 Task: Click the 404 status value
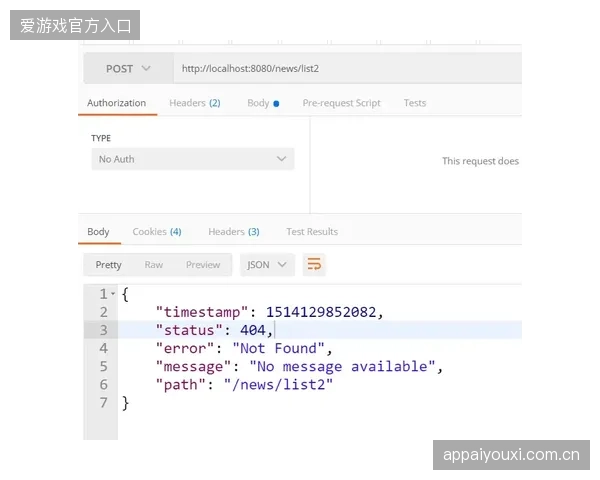[253, 330]
